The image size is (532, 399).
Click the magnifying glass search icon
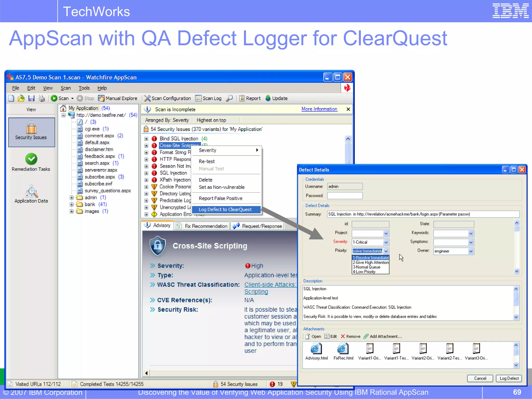coord(229,98)
